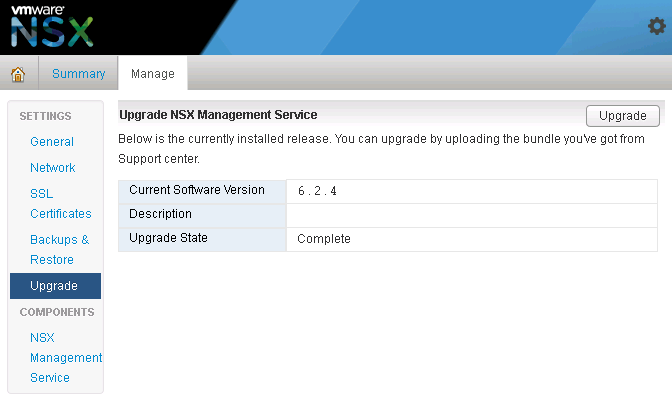
Task: Switch to the Summary tab
Action: pyautogui.click(x=78, y=74)
